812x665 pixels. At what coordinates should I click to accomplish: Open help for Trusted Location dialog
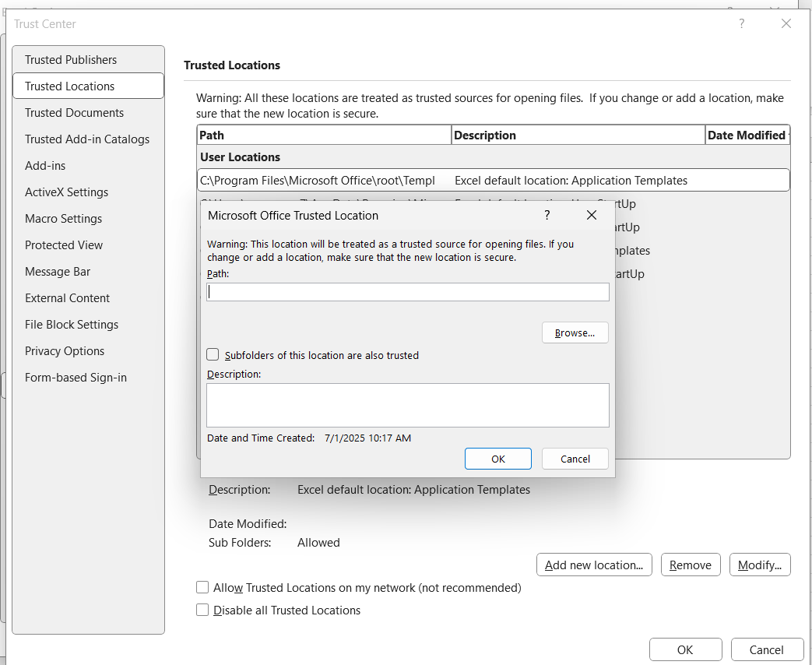pos(547,215)
